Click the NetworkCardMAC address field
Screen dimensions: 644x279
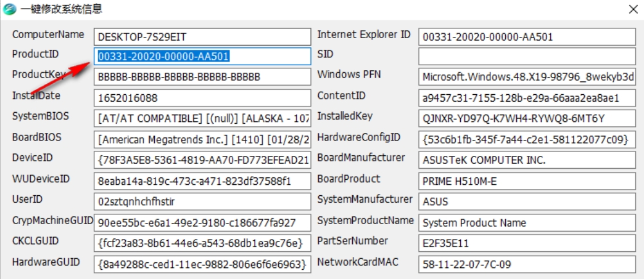[526, 264]
